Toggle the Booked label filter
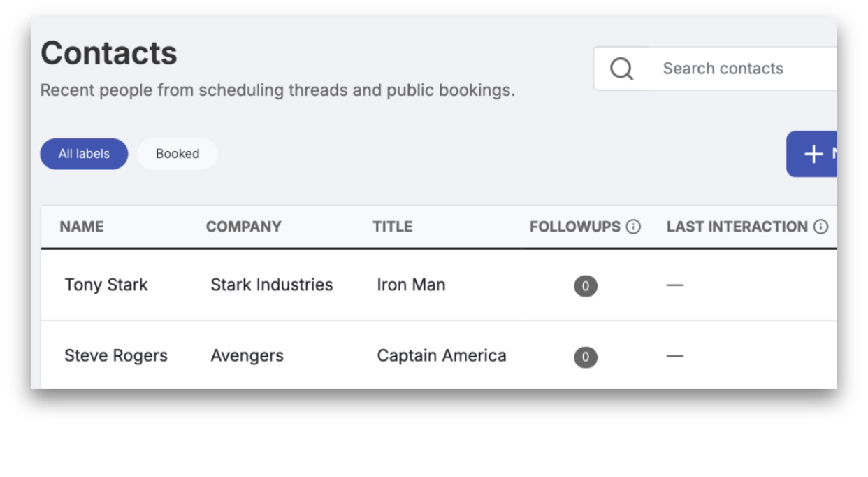Image resolution: width=868 pixels, height=477 pixels. click(178, 154)
